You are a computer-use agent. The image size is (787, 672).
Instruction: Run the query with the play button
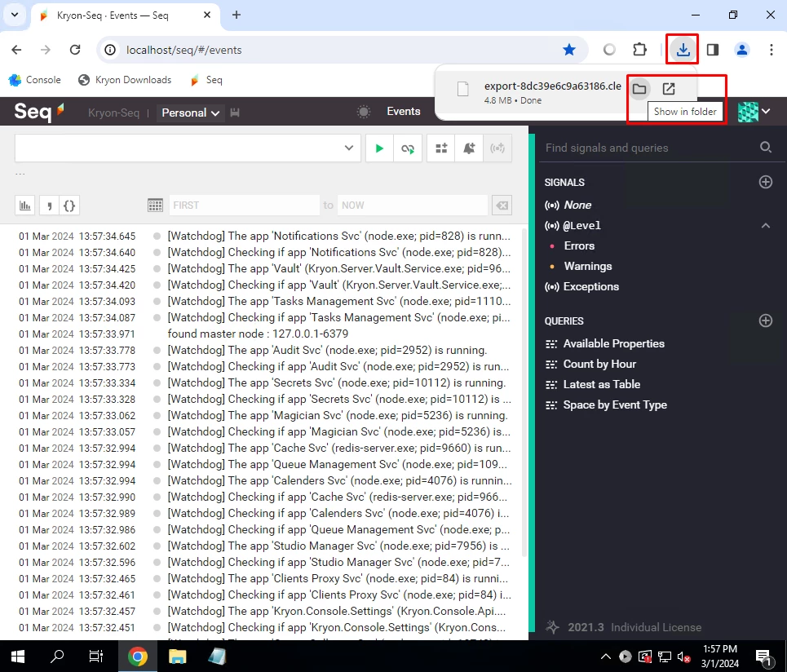(x=379, y=148)
